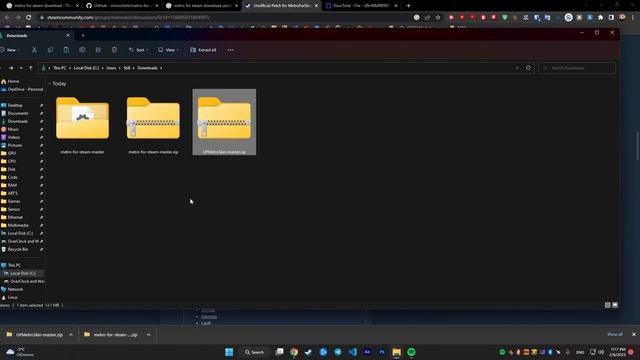The image size is (640, 360).
Task: Open the Windows Start menu
Action: [x=229, y=352]
